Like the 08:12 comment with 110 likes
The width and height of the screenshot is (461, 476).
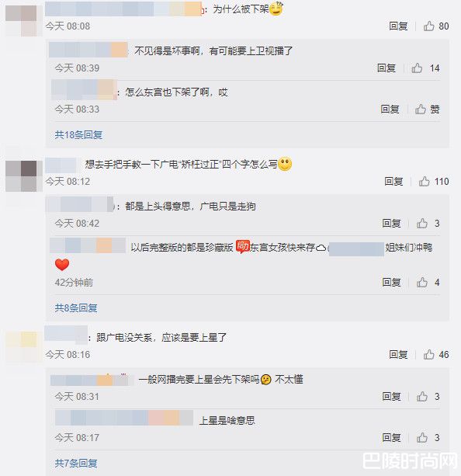(424, 182)
